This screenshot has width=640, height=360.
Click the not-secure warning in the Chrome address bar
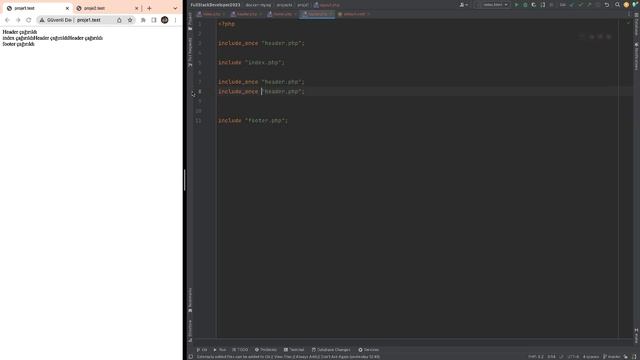[56, 20]
